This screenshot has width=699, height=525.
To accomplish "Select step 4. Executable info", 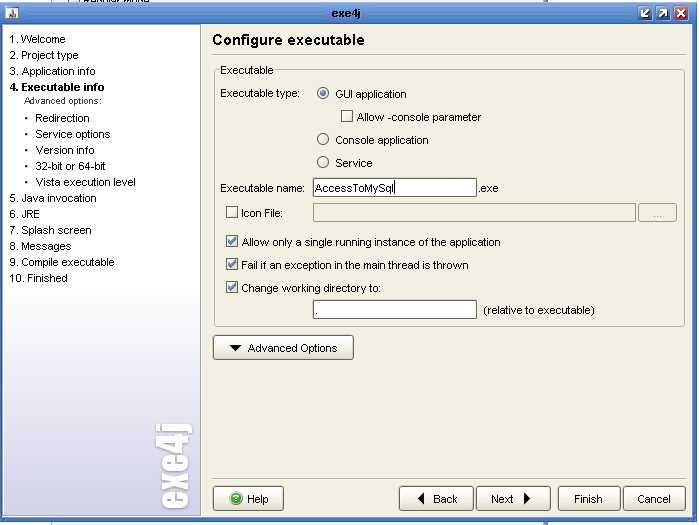I will click(57, 87).
